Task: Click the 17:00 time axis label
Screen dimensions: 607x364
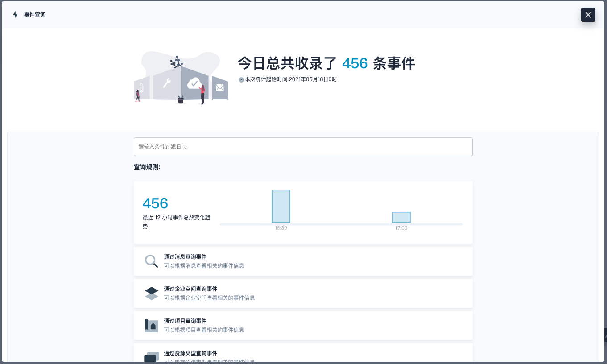Action: pos(401,228)
